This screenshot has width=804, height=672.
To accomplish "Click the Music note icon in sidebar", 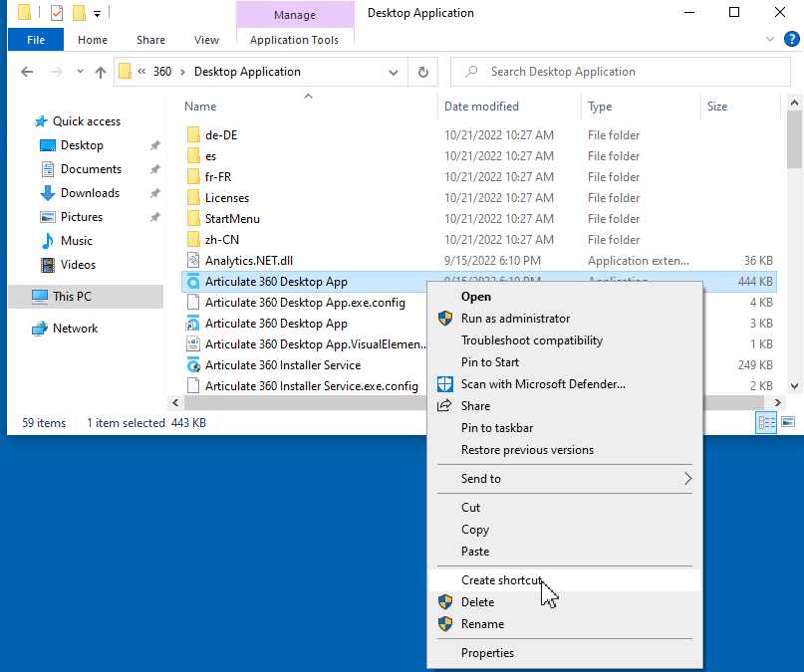I will pyautogui.click(x=48, y=241).
